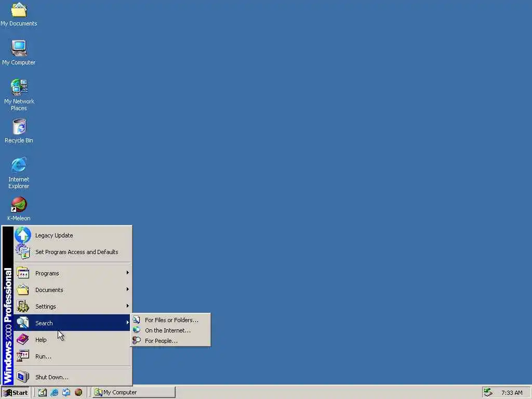The image size is (532, 399).
Task: Expand the Settings submenu arrow
Action: 128,306
